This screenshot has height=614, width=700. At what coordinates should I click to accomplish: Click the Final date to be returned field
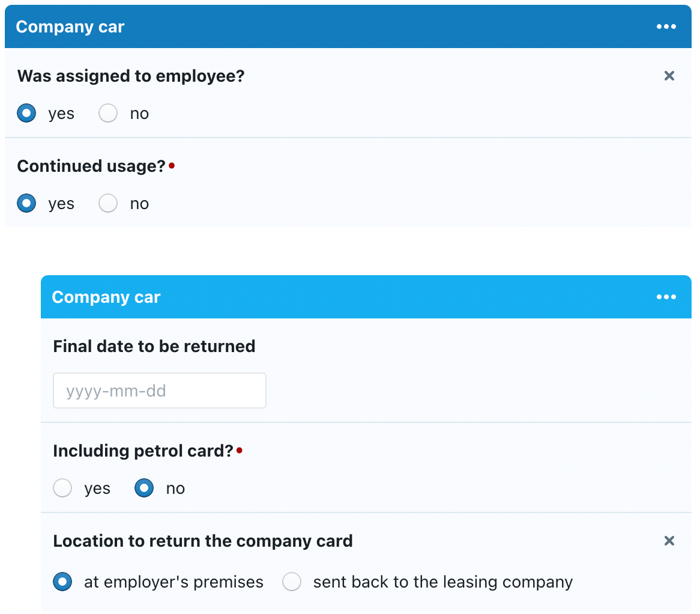(x=159, y=391)
